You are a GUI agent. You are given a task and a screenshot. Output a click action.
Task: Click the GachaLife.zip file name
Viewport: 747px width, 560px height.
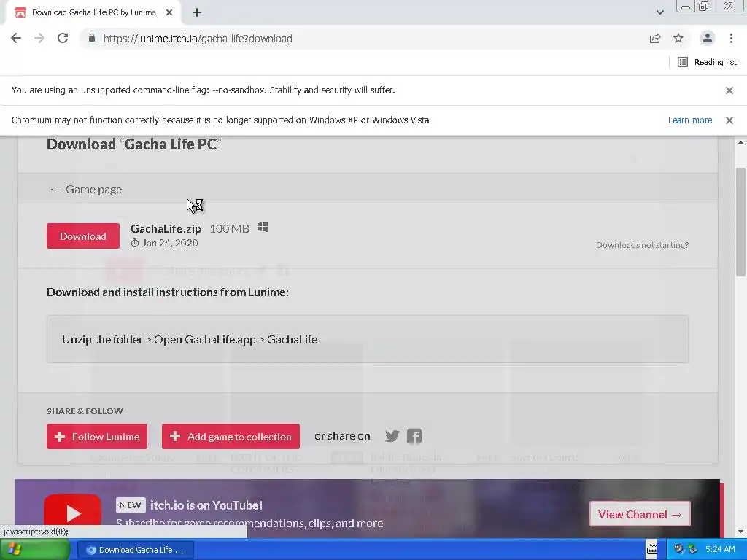pyautogui.click(x=166, y=228)
